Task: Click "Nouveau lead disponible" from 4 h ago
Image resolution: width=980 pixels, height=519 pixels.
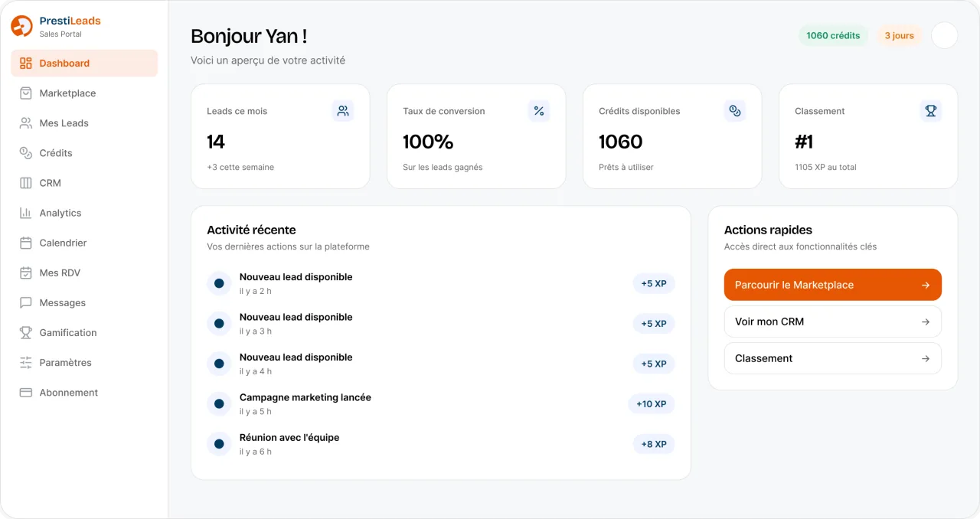Action: click(296, 357)
